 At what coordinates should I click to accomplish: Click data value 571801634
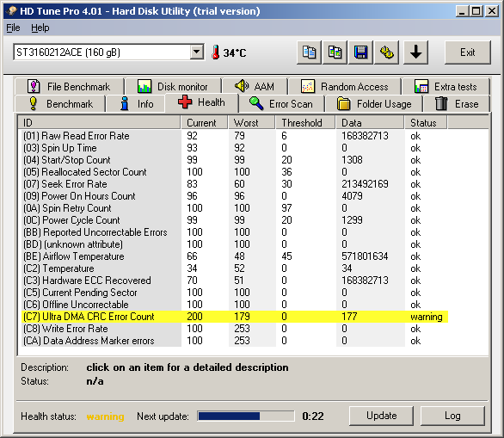point(365,256)
